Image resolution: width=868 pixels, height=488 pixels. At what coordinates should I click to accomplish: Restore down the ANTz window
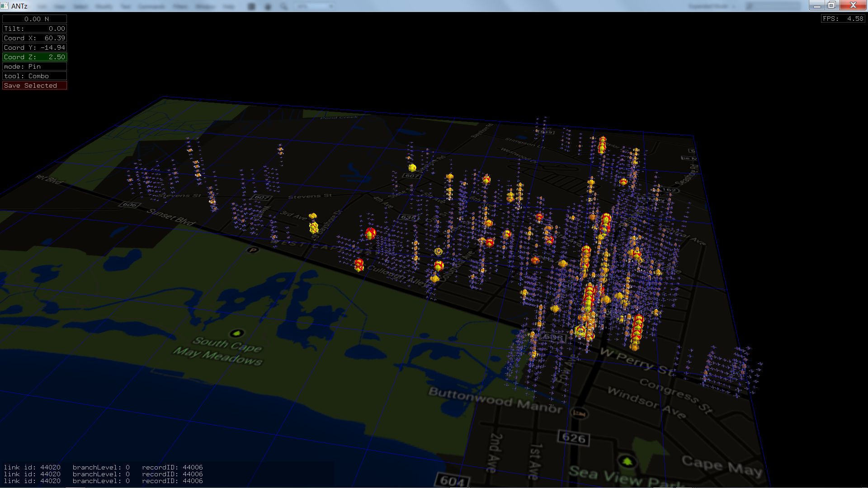831,5
